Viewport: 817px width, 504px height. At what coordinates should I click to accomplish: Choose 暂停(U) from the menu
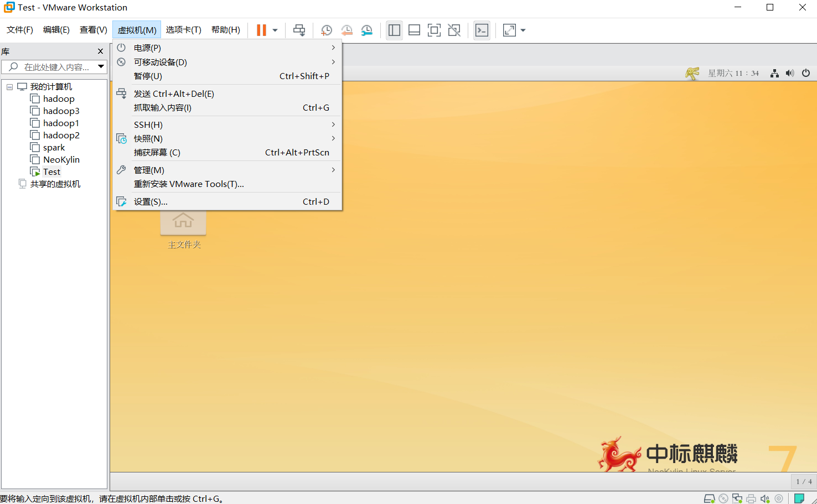tap(227, 76)
